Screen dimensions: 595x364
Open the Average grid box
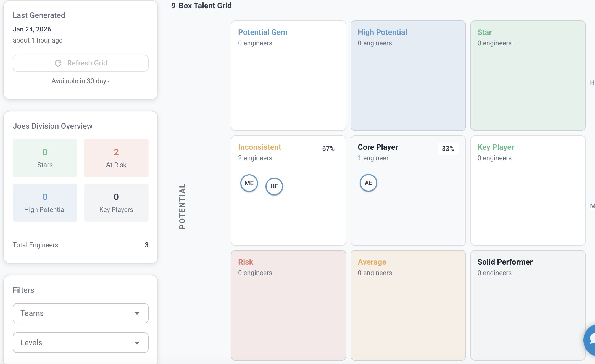[x=408, y=305]
